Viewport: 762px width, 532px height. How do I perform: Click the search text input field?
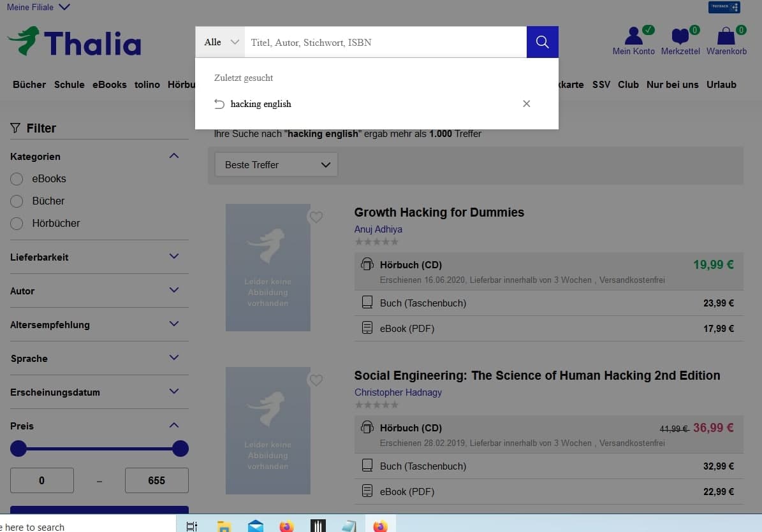coord(385,43)
